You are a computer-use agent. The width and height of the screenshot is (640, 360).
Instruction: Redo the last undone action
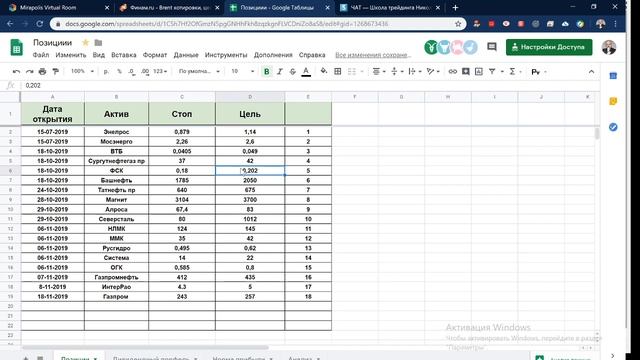[x=29, y=71]
